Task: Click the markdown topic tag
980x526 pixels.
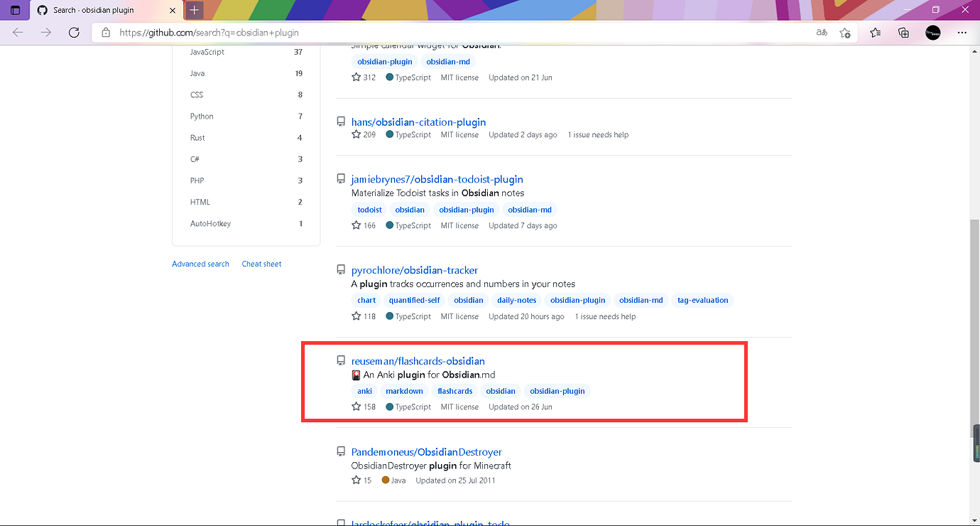Action: click(x=404, y=391)
